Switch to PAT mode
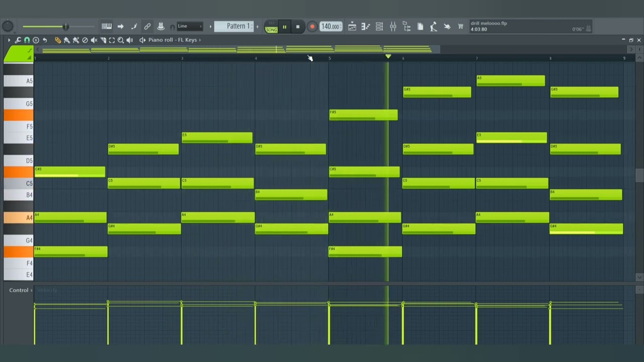The width and height of the screenshot is (644, 362). tap(271, 24)
